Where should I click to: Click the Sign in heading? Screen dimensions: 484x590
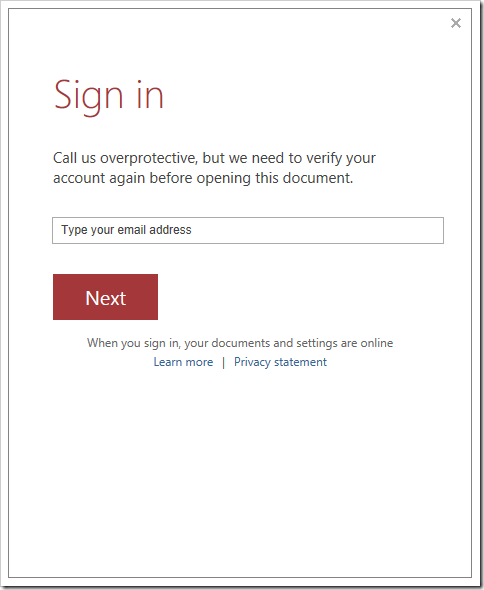(109, 96)
